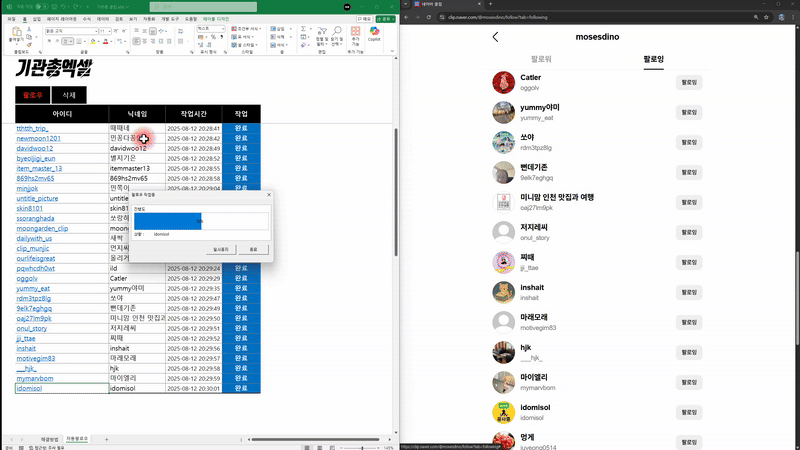Click the 팔로잉 button next to inshait
800x450 pixels.
pyautogui.click(x=689, y=292)
